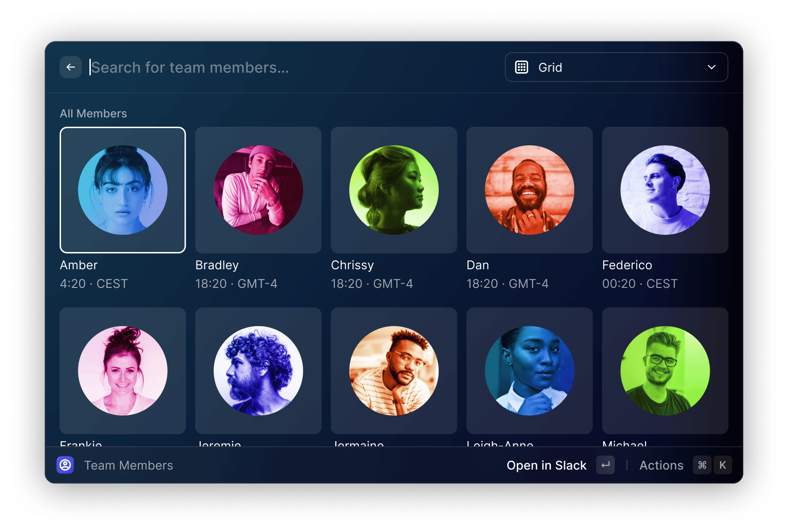Click the enter key icon next to Open in Slack
788x532 pixels.
pyautogui.click(x=605, y=465)
